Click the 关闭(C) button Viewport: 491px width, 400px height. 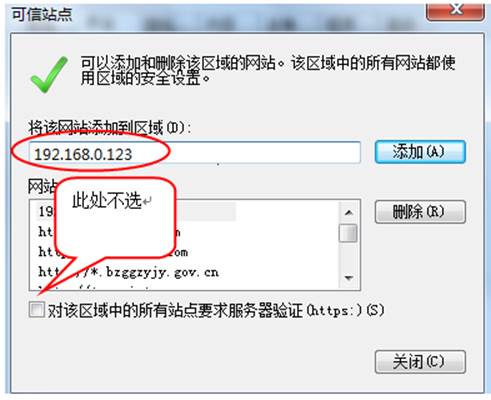[420, 362]
